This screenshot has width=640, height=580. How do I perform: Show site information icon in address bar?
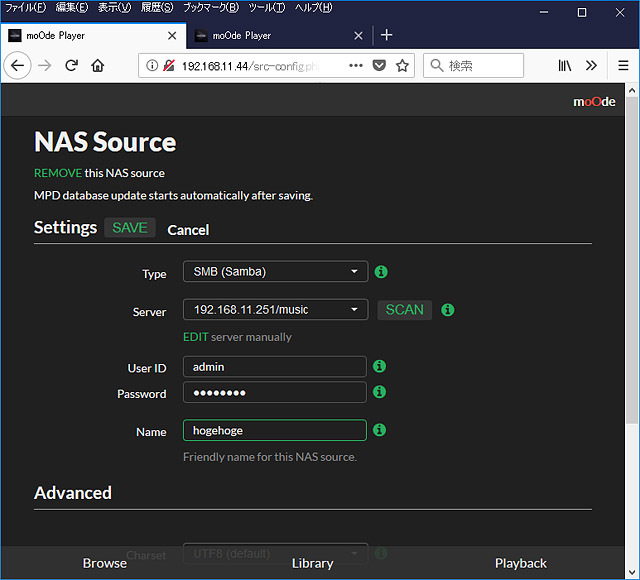point(152,65)
